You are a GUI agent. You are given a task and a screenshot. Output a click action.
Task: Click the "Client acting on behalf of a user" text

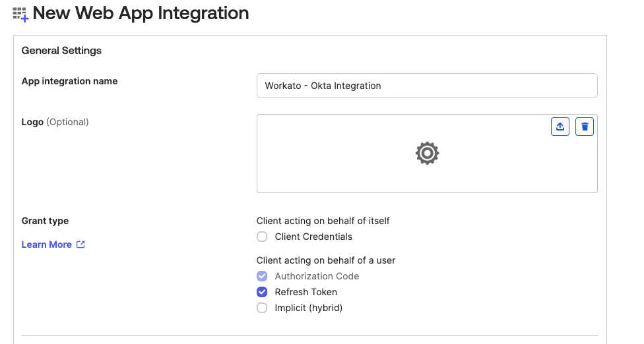326,260
